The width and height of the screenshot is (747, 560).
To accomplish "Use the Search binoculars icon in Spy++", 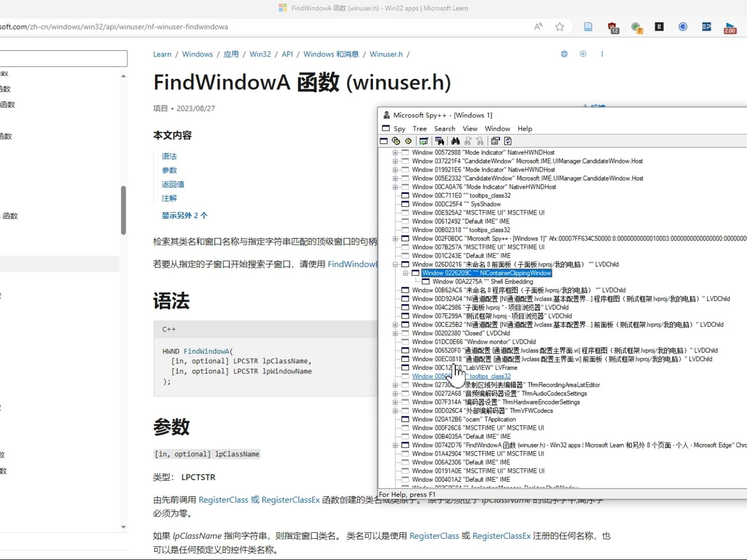I will click(455, 141).
